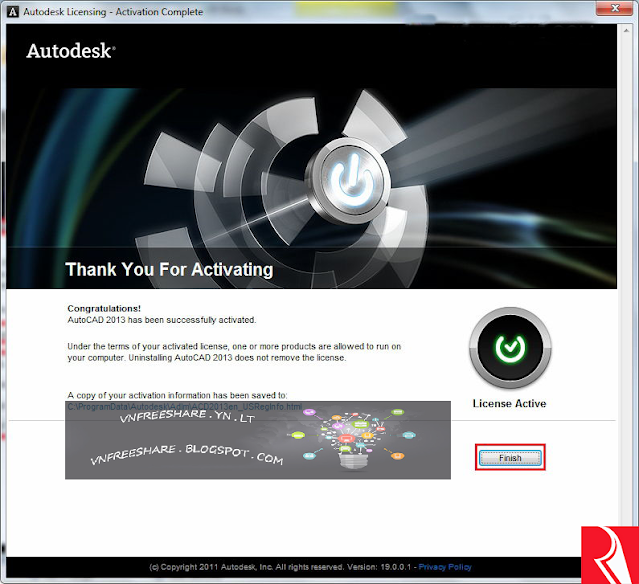Click the saved activation file path link
This screenshot has width=639, height=584.
click(x=185, y=406)
